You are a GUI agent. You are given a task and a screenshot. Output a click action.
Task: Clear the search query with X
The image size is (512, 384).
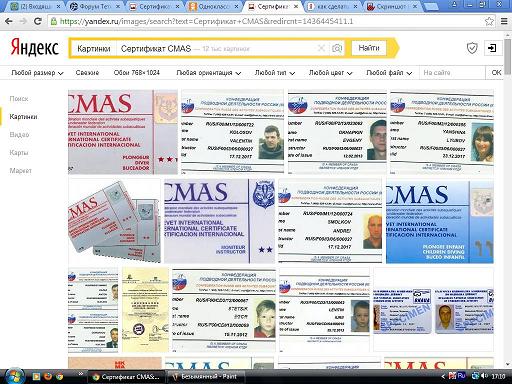point(321,49)
